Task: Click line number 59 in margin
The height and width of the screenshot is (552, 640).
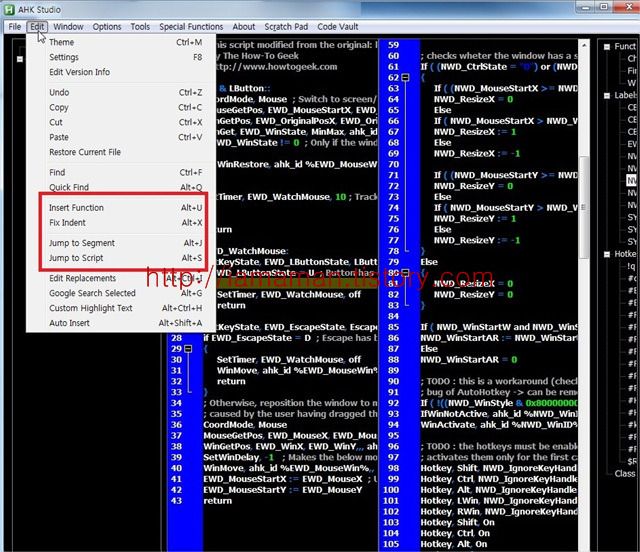Action: [393, 45]
